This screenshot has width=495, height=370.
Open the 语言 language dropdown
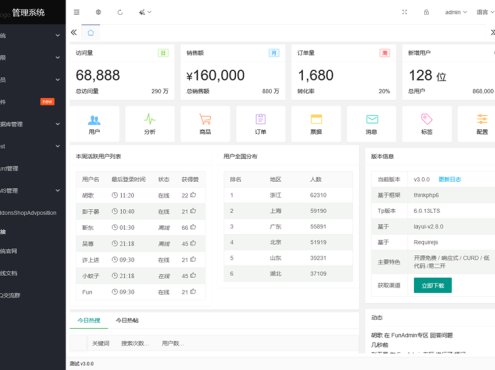(x=485, y=12)
